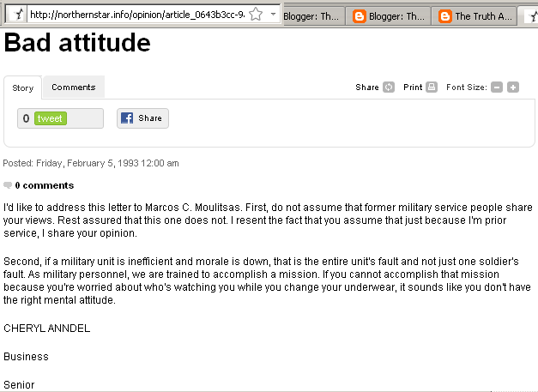This screenshot has width=538, height=392.
Task: Select the Story tab
Action: tap(23, 87)
